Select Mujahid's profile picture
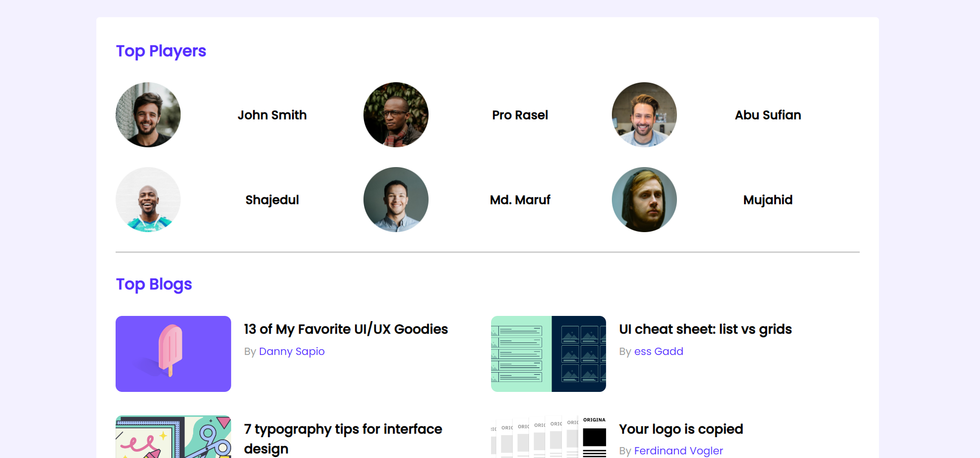 pos(644,199)
